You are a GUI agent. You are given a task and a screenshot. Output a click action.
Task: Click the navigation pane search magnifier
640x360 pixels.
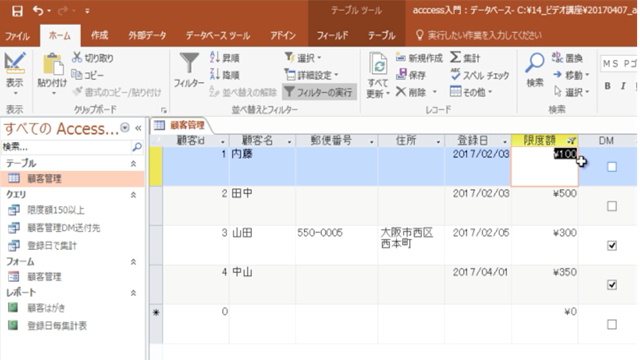(137, 147)
